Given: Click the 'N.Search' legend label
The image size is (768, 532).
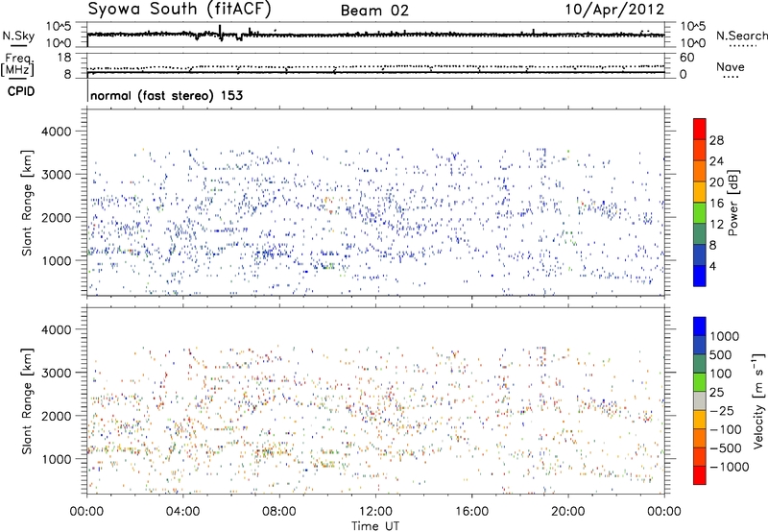Looking at the screenshot, I should (x=741, y=36).
